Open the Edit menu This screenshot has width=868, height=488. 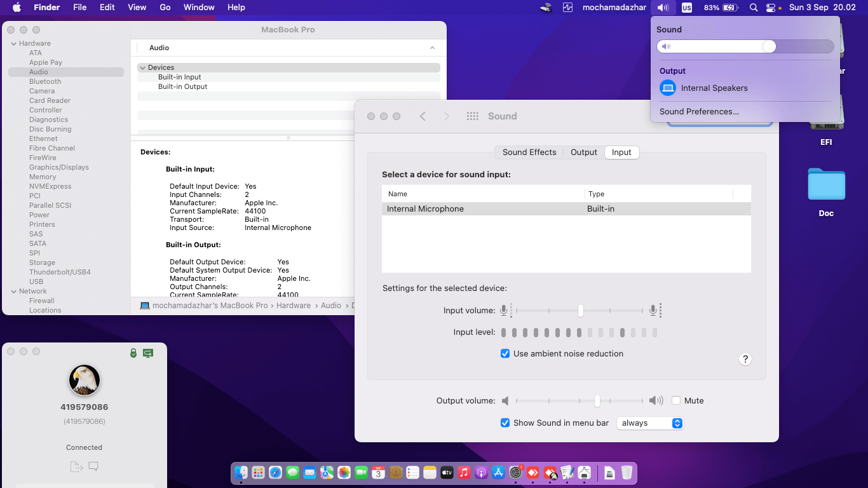pos(107,8)
